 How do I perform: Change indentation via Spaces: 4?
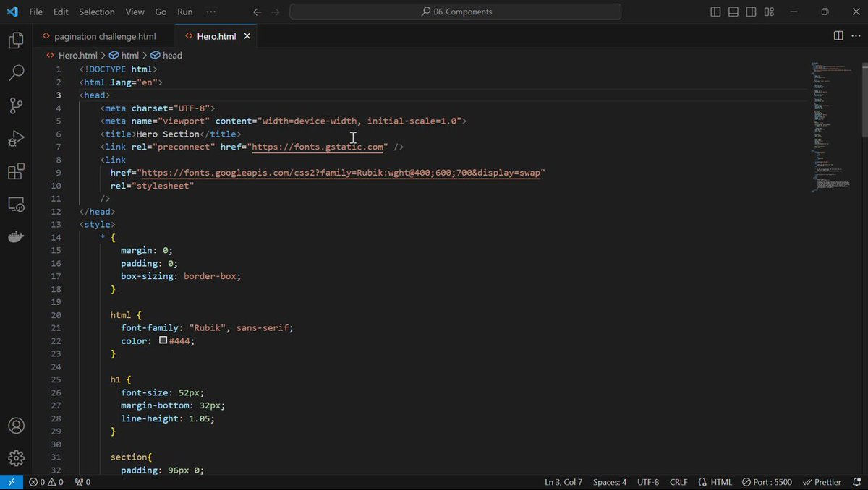tap(610, 482)
